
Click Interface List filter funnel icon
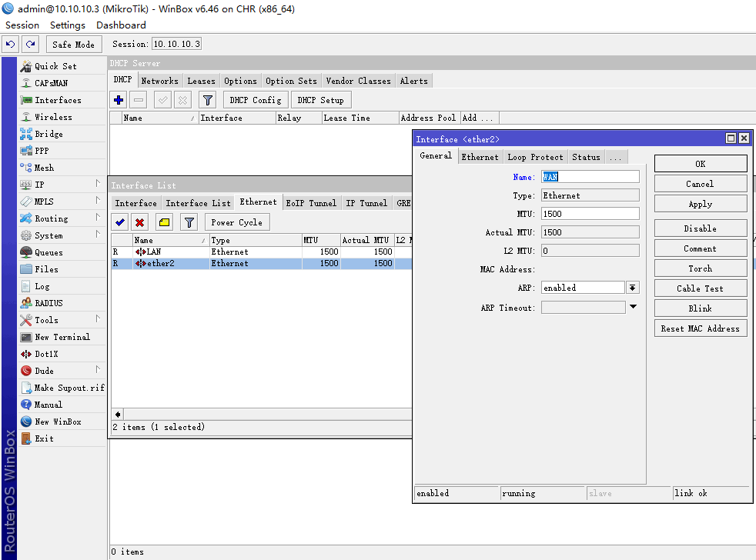point(189,222)
